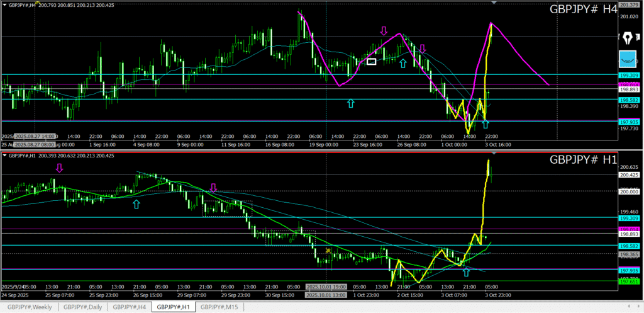Open the H4 chart's top-left triangle menu
644x313 pixels.
coord(5,5)
